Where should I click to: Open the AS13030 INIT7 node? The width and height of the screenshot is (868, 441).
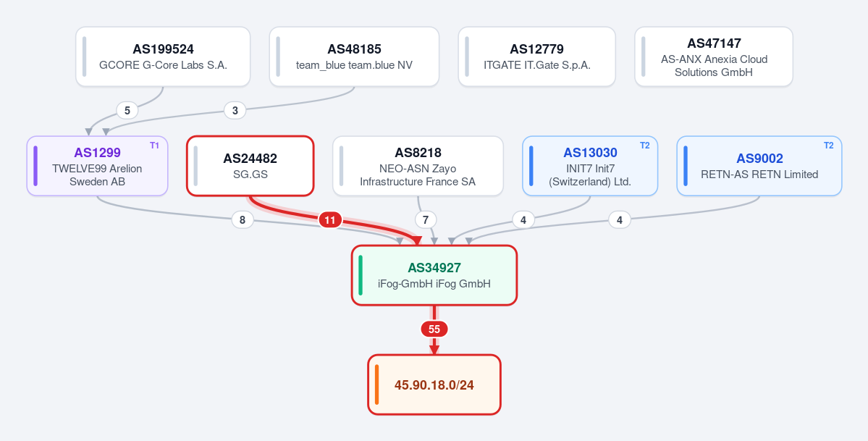coord(590,167)
